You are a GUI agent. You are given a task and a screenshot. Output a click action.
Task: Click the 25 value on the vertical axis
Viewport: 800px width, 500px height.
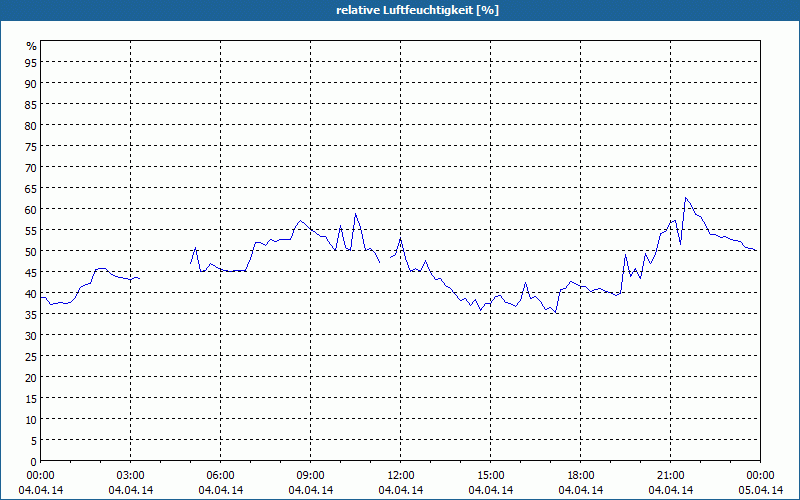click(x=31, y=357)
